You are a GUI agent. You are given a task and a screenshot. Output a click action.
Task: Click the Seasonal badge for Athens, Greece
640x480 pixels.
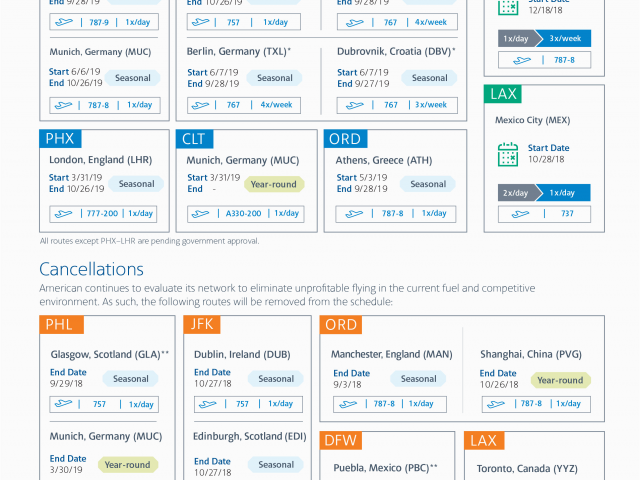pos(428,184)
